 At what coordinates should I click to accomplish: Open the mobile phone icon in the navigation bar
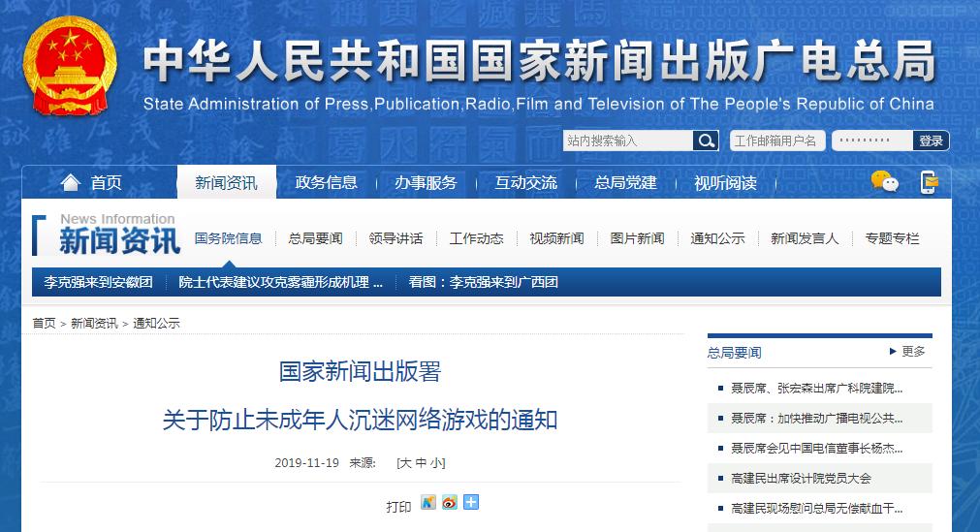(x=930, y=182)
